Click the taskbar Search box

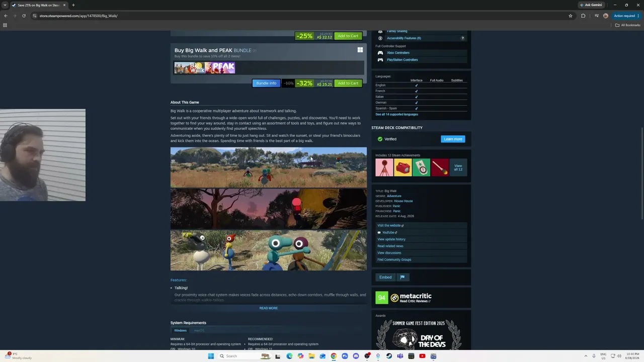tap(244, 356)
